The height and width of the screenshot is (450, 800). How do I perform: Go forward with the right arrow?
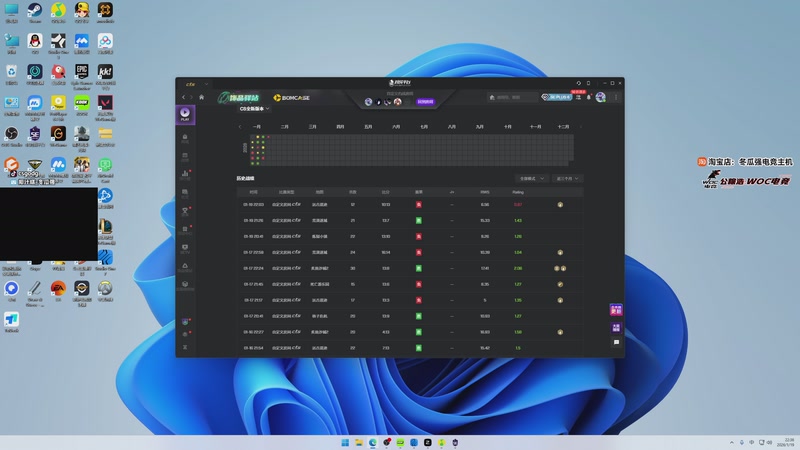point(192,97)
